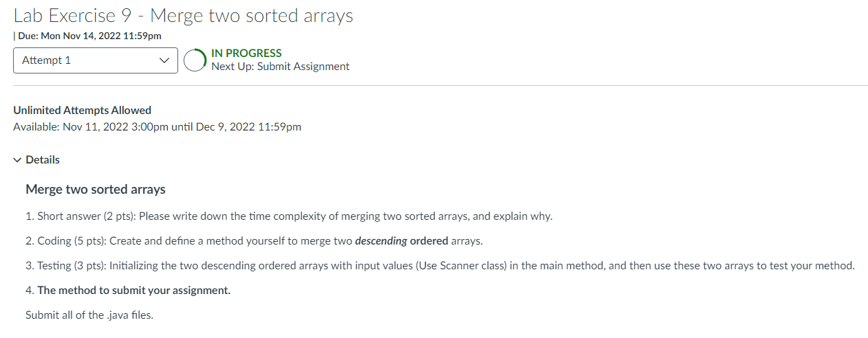Click the chevron arrow in Attempt selector
868x338 pixels.
pyautogui.click(x=164, y=60)
